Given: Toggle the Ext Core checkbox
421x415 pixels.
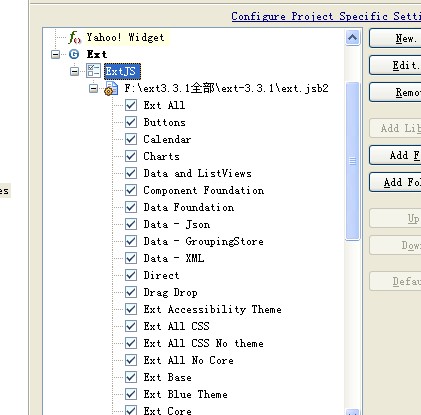Looking at the screenshot, I should [131, 410].
